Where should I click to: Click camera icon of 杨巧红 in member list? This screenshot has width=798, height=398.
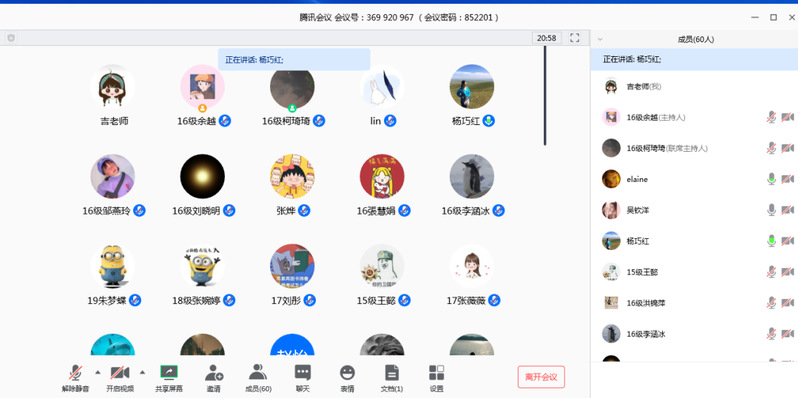[x=788, y=241]
